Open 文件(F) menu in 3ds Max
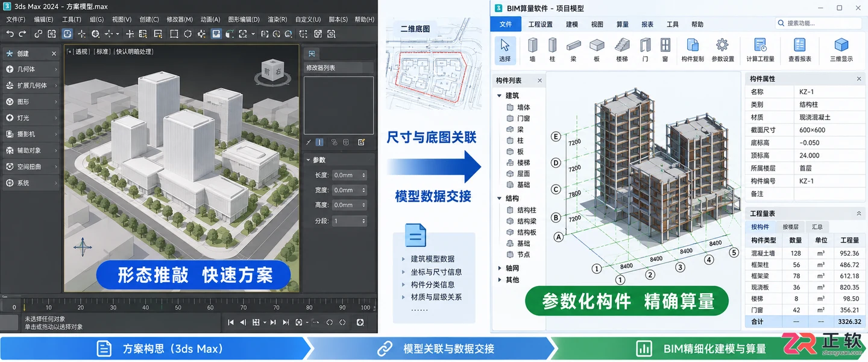This screenshot has height=362, width=868. point(16,19)
